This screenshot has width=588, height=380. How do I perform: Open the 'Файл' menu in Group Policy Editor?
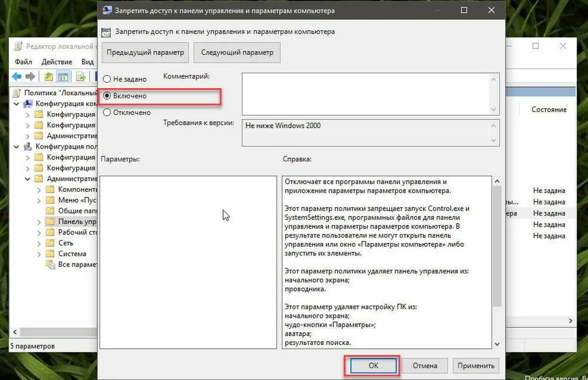[x=24, y=62]
